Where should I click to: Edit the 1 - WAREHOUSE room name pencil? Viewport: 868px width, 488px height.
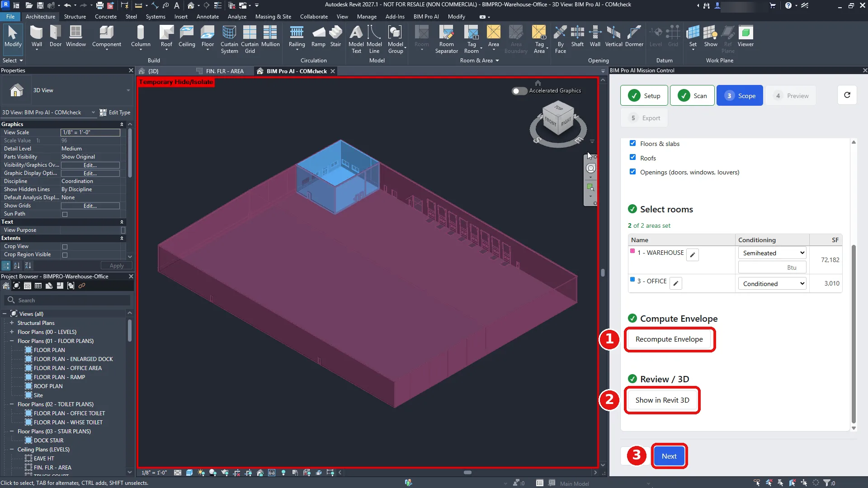[x=693, y=255]
